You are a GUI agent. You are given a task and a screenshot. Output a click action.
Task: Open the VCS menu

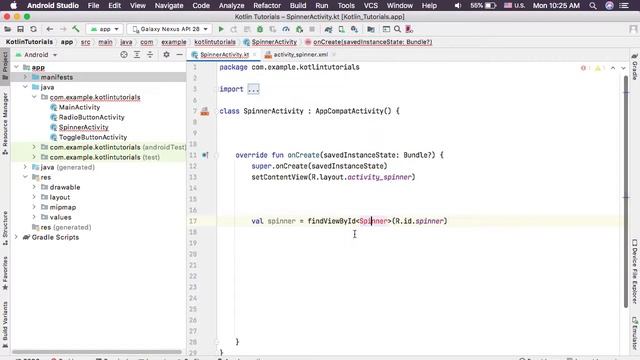[x=371, y=6]
